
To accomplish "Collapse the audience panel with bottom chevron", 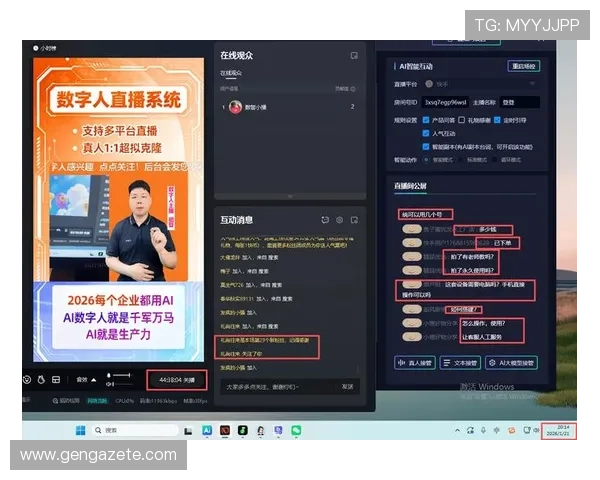I will click(290, 196).
